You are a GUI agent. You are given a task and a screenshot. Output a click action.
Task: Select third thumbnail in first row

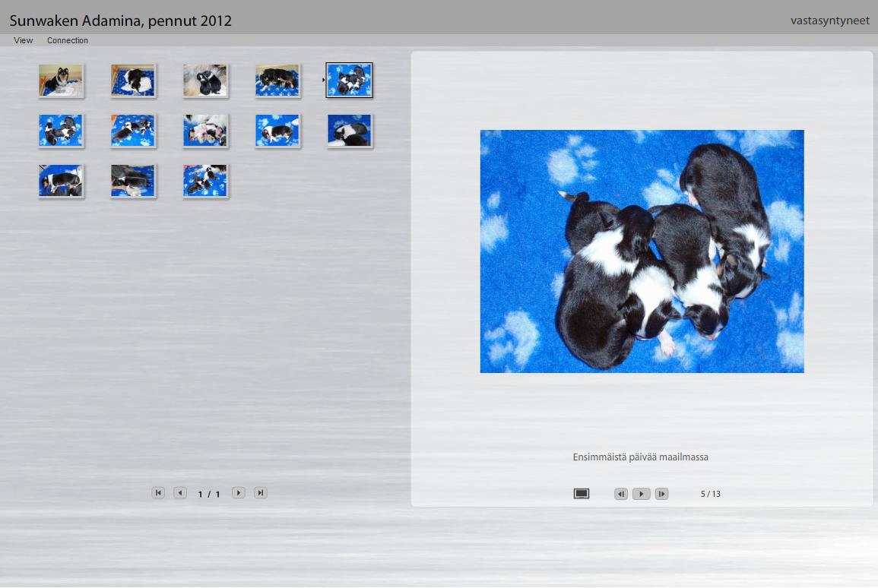tap(205, 80)
